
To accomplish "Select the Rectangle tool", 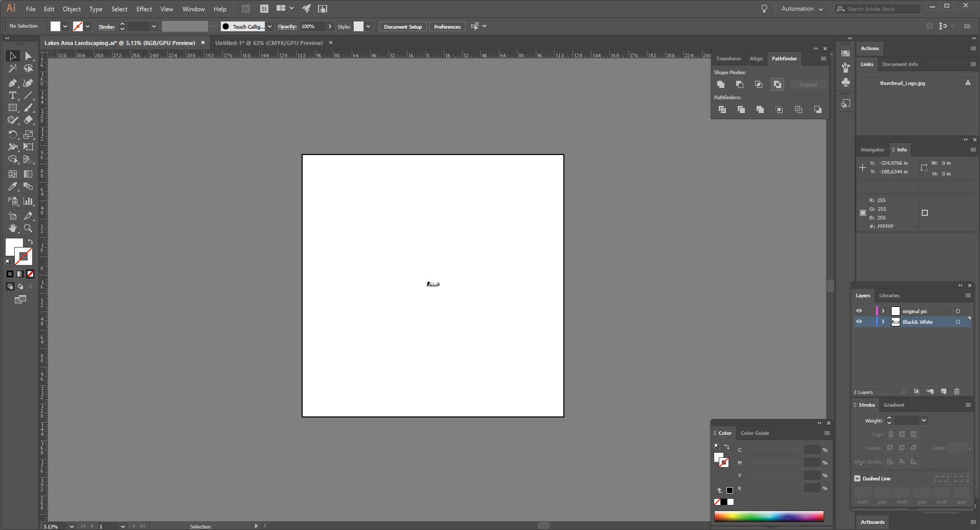I will click(13, 108).
